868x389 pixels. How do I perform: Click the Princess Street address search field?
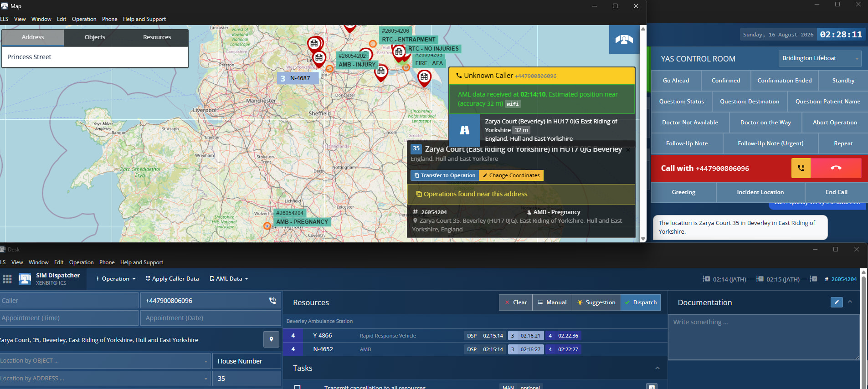95,57
